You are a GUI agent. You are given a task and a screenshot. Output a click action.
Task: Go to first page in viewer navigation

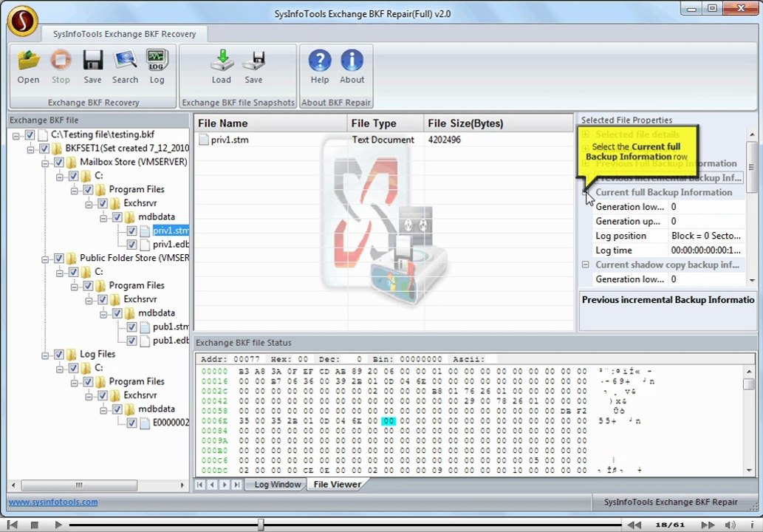199,484
